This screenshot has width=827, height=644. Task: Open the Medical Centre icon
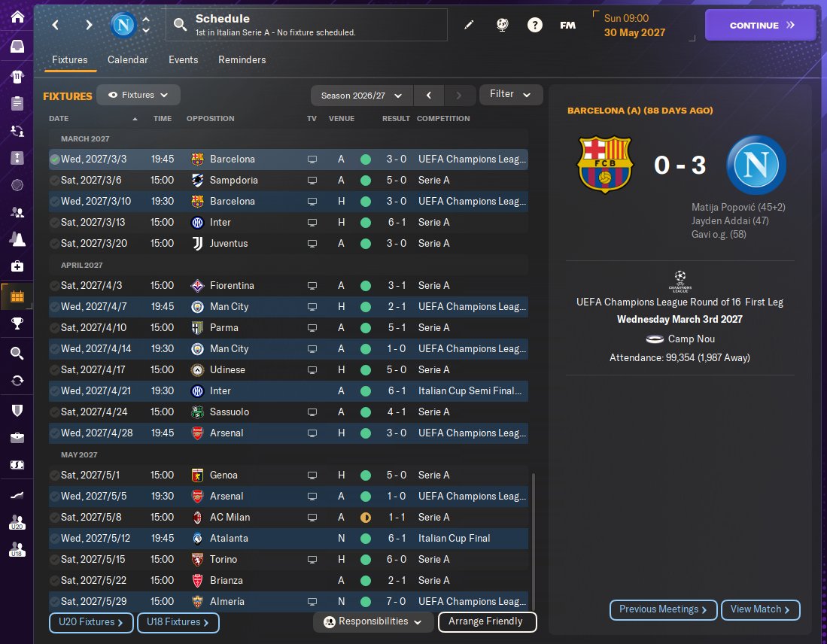17,266
